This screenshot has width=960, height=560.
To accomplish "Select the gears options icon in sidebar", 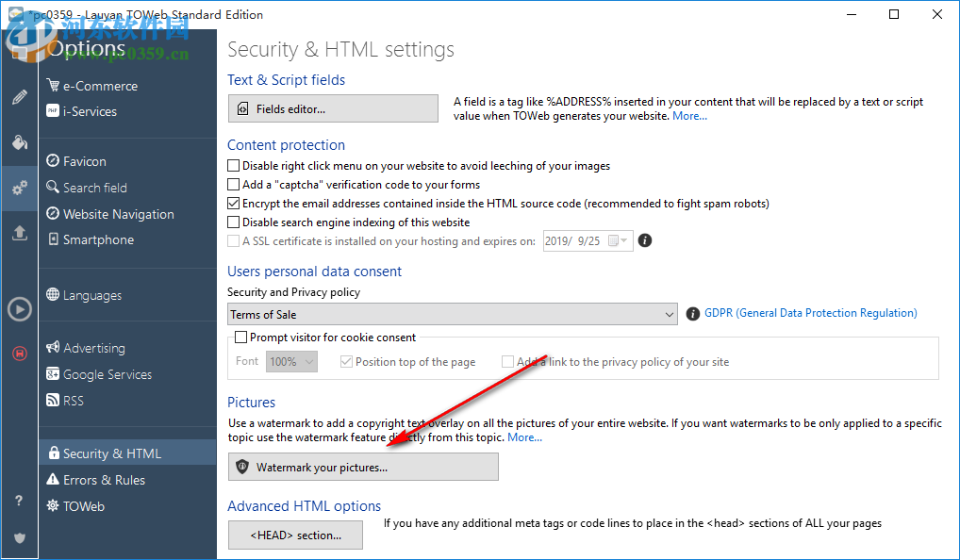I will click(19, 189).
